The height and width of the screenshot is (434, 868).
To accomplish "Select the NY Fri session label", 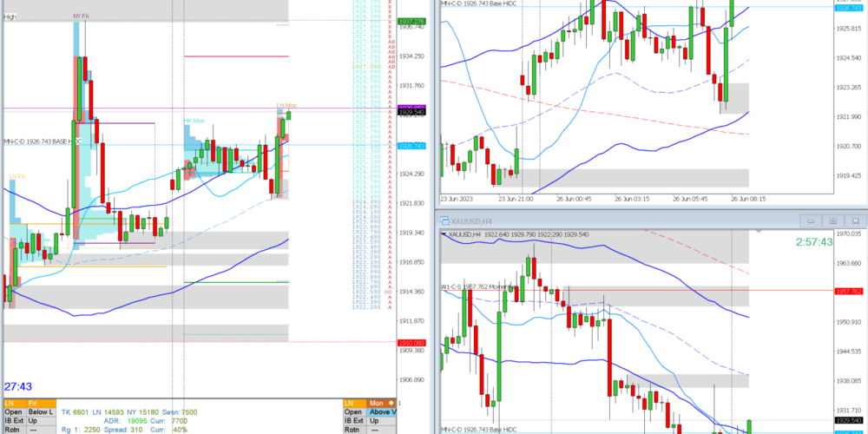I will (81, 16).
